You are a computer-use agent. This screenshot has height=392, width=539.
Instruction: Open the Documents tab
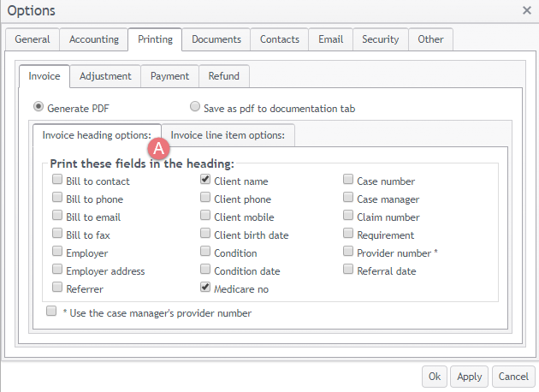216,39
